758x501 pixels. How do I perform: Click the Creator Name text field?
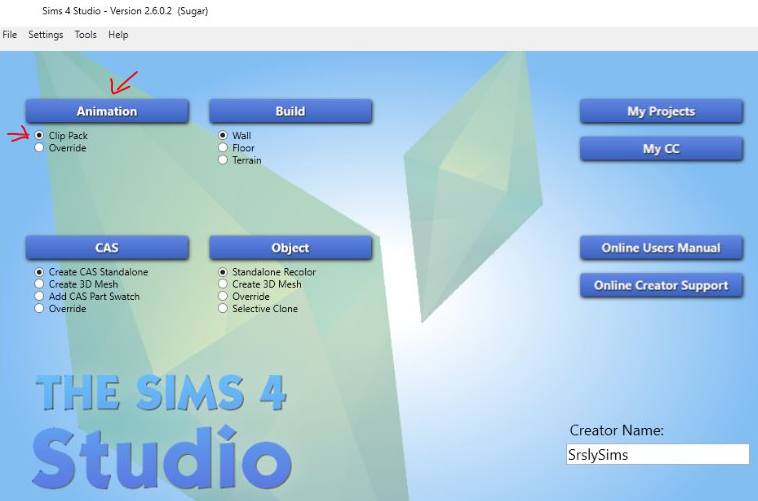[657, 455]
